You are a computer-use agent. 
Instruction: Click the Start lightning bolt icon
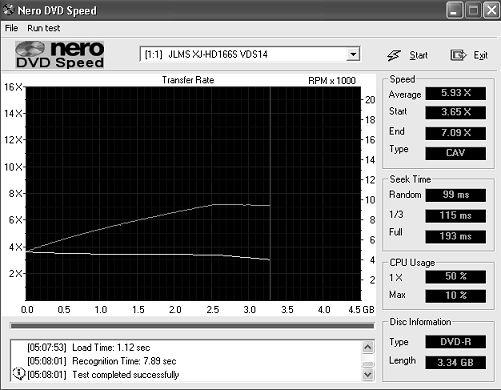tap(394, 55)
